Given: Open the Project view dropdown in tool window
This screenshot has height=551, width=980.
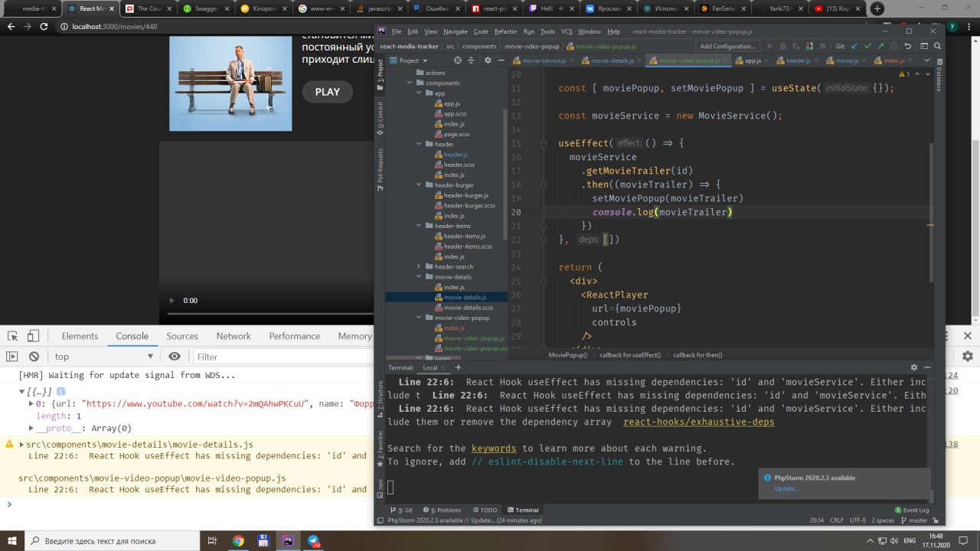Looking at the screenshot, I should tap(410, 60).
